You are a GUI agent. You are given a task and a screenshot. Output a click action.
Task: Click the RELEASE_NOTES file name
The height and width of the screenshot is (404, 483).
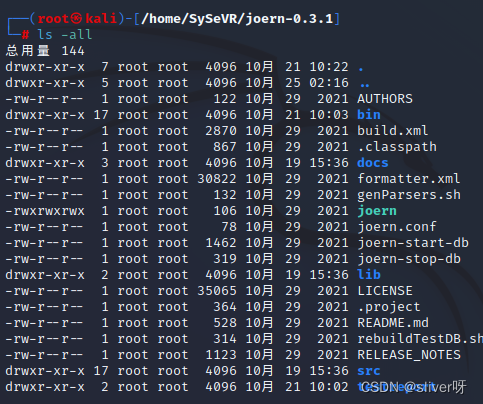(x=409, y=355)
